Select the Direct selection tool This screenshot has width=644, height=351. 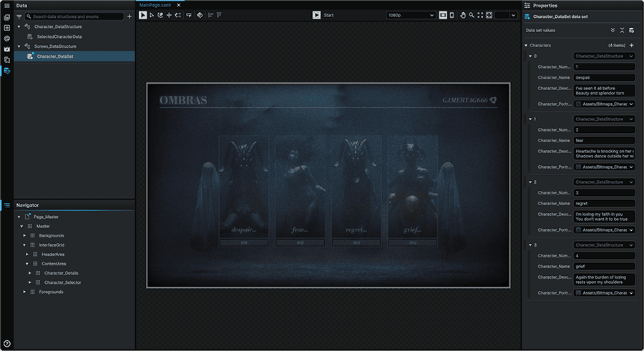(x=152, y=15)
